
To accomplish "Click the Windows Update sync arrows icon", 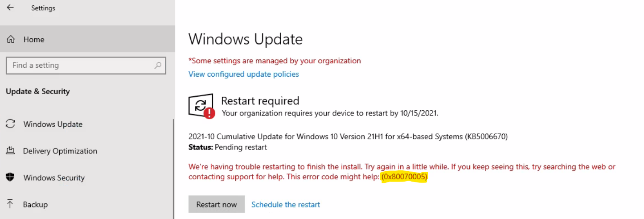I will coord(10,124).
